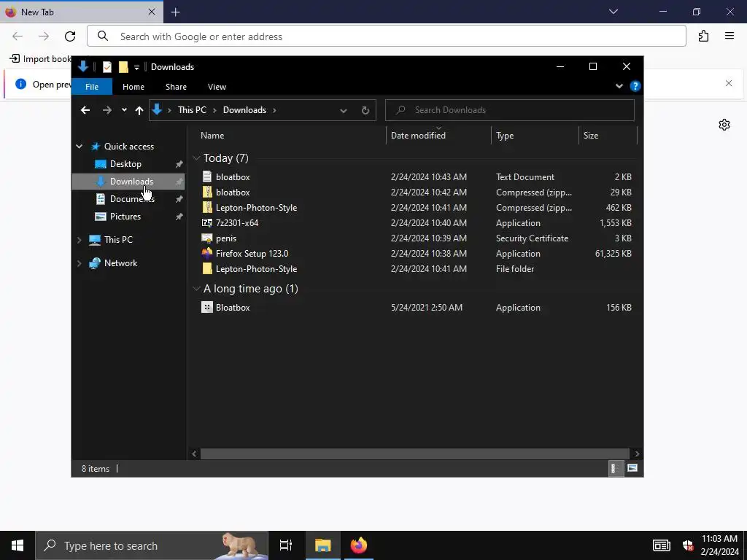This screenshot has height=560, width=747.
Task: Open the View ribbon tab
Action: [217, 87]
